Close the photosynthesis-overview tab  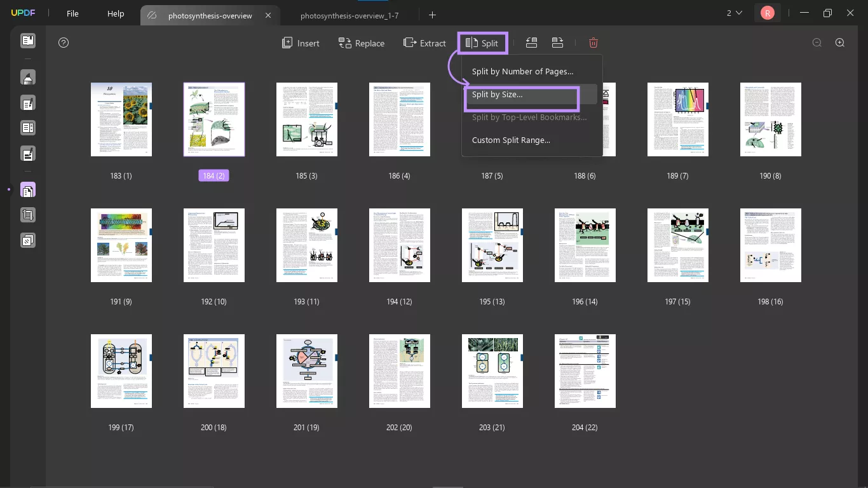[268, 15]
